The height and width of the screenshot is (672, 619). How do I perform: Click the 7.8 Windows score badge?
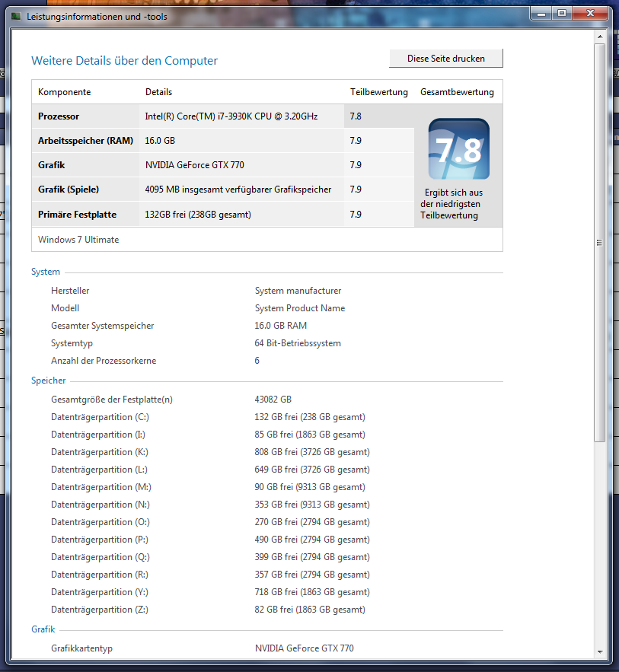coord(458,149)
